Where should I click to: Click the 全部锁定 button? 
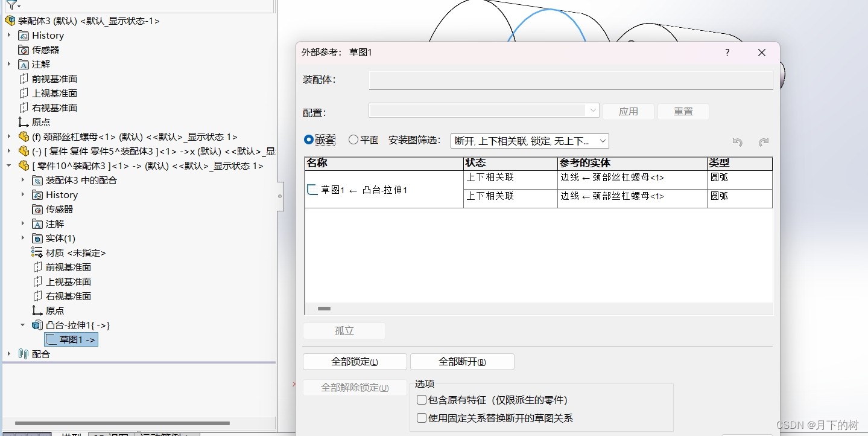pyautogui.click(x=355, y=362)
